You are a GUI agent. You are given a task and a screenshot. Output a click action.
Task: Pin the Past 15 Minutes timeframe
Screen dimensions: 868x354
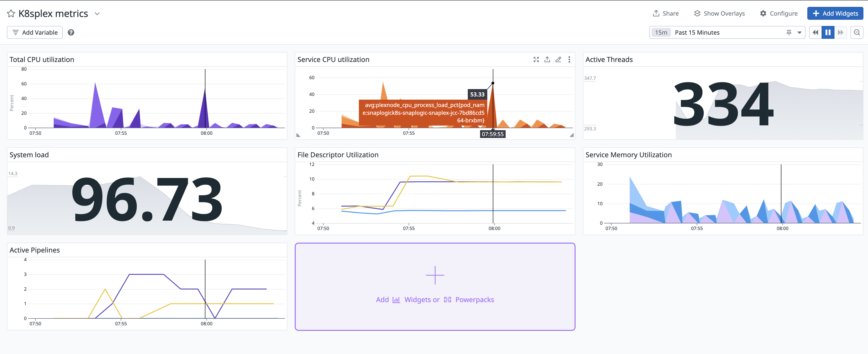789,32
